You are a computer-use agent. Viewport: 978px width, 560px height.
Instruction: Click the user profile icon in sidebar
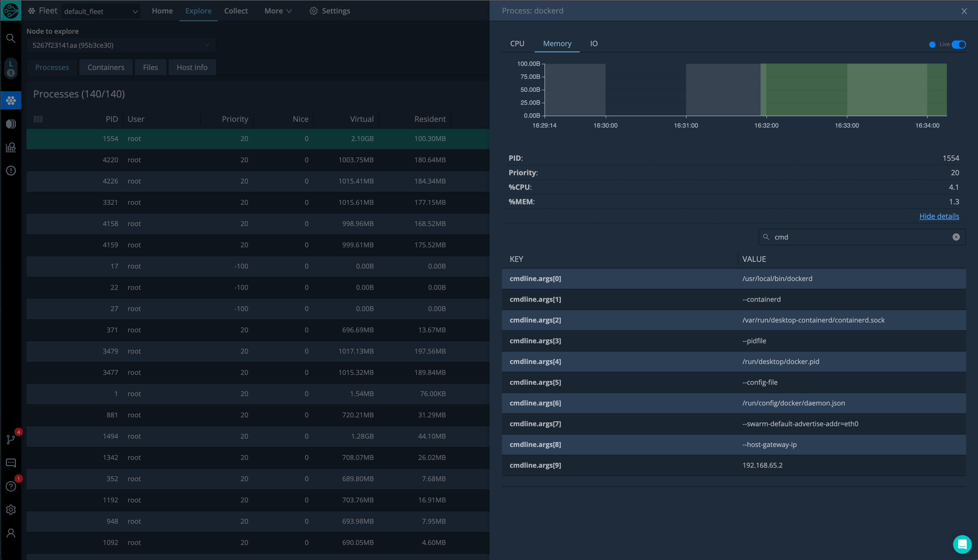(x=11, y=533)
